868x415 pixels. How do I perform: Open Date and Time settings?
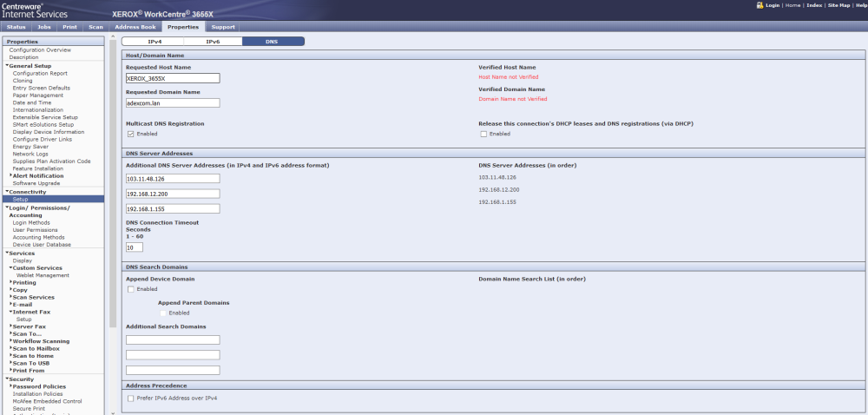coord(32,102)
